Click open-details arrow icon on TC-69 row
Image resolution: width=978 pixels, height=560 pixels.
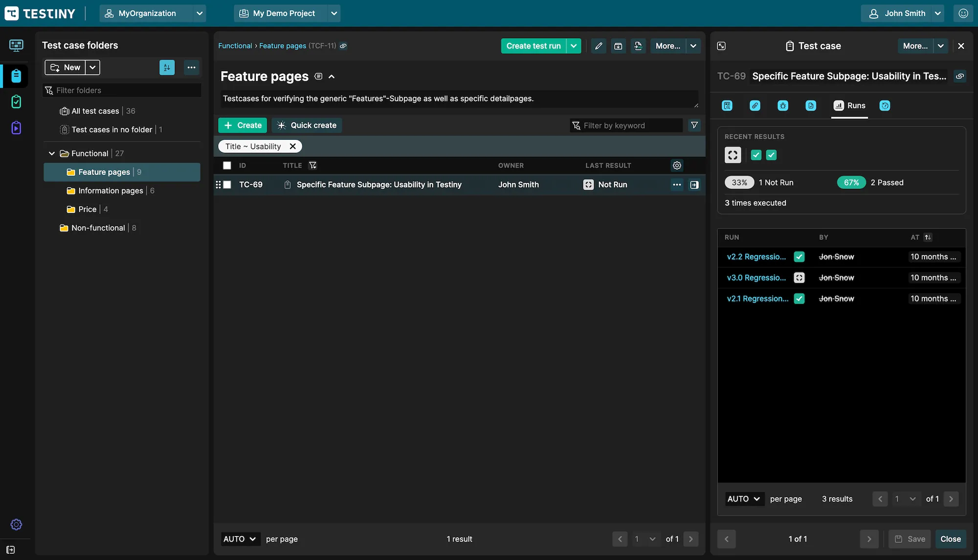pyautogui.click(x=694, y=185)
